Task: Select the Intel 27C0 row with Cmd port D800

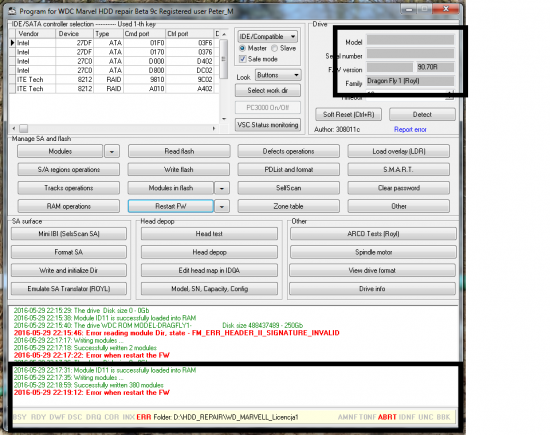Action: [x=114, y=70]
